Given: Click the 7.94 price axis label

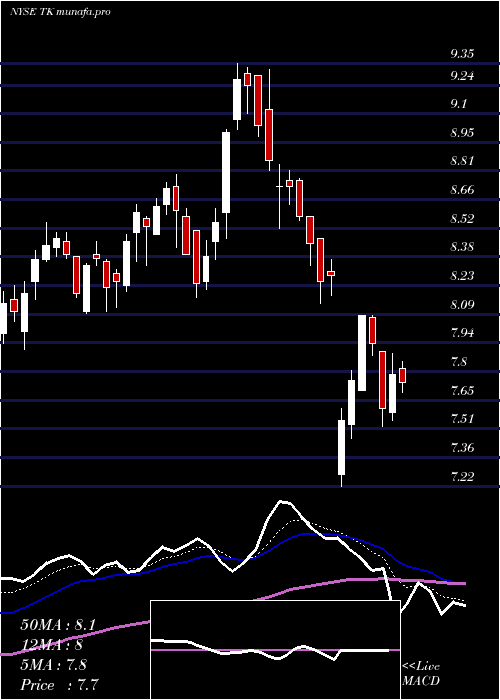Looking at the screenshot, I should [x=462, y=333].
